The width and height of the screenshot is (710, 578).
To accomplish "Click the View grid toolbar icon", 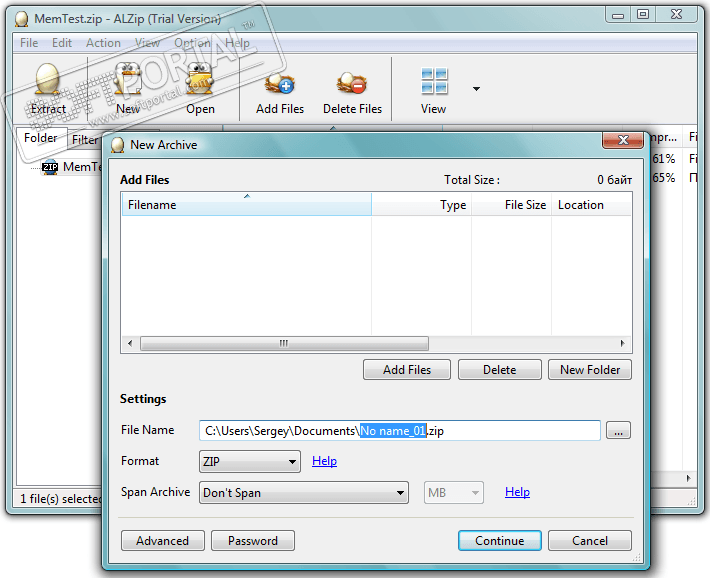I will click(x=434, y=81).
